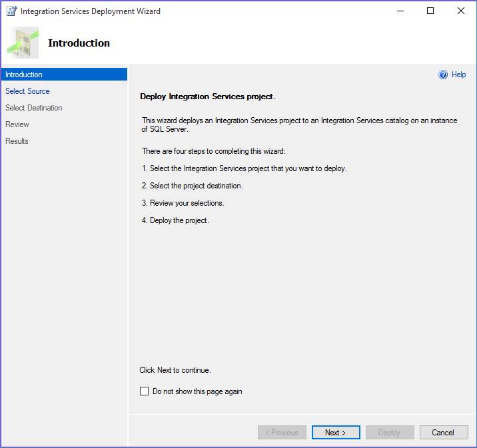Screen dimensions: 477x448
Task: Click step '2. Select the project destination.'
Action: (x=193, y=186)
